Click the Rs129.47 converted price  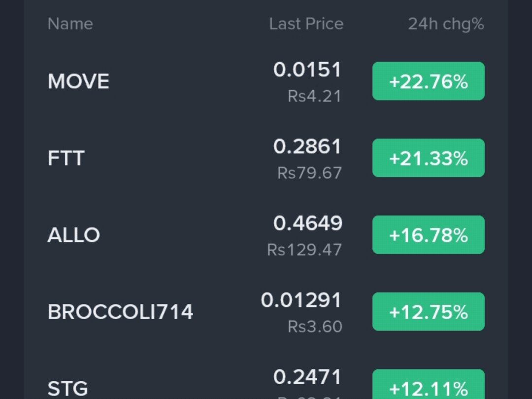click(x=304, y=250)
